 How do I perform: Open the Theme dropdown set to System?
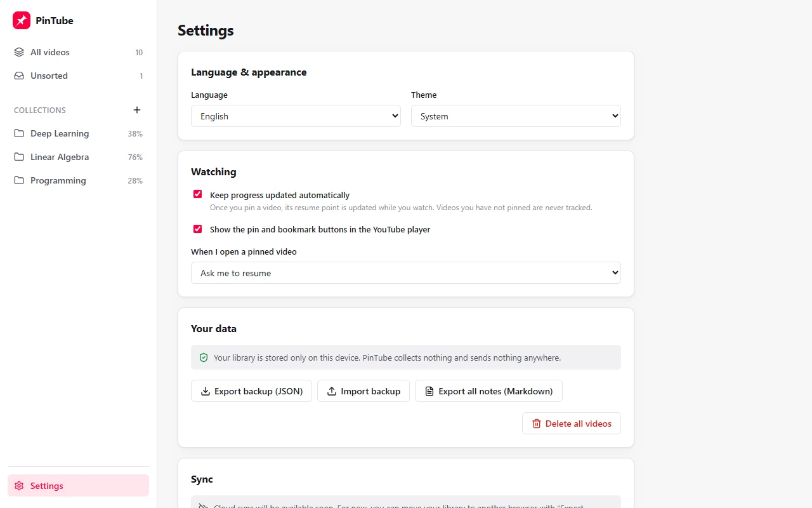(516, 116)
